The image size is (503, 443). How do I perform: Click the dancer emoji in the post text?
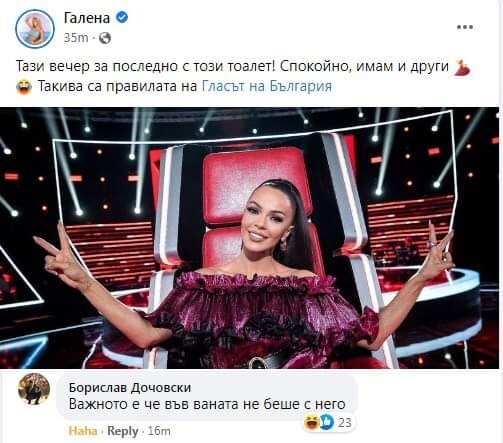[x=462, y=68]
